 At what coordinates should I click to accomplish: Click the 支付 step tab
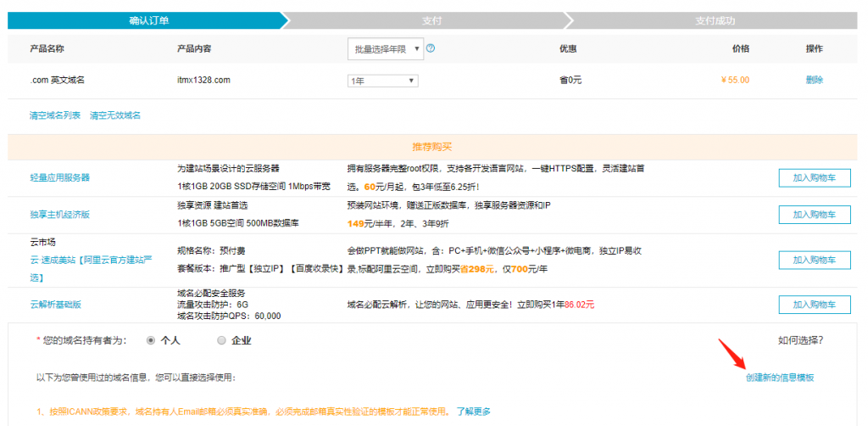pyautogui.click(x=431, y=20)
